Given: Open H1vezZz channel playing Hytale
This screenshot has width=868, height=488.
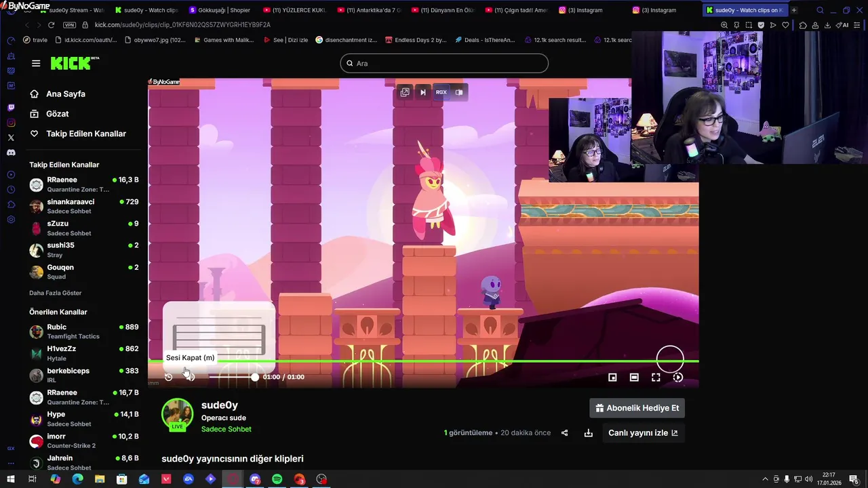Looking at the screenshot, I should (x=84, y=353).
